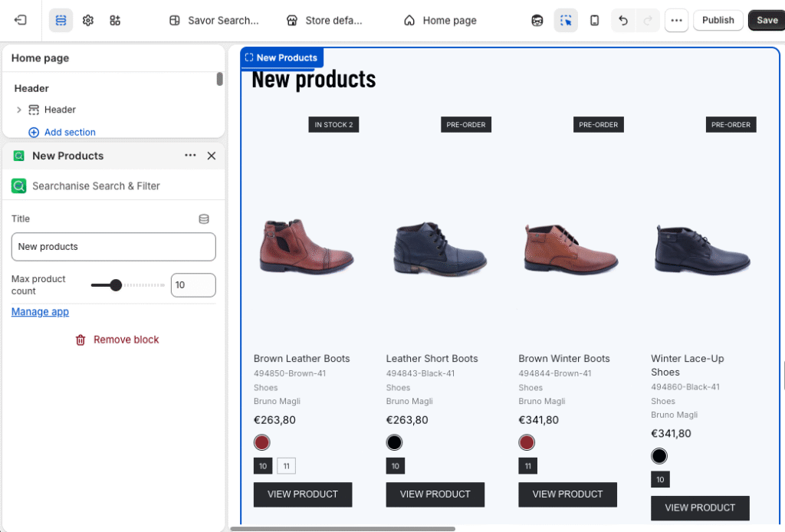Open the Manage app link
785x532 pixels.
pos(40,312)
